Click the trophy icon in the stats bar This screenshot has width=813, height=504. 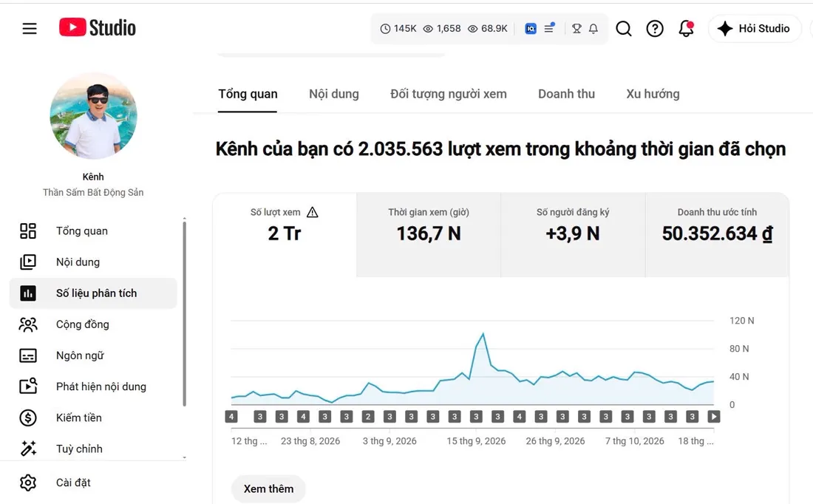tap(576, 29)
